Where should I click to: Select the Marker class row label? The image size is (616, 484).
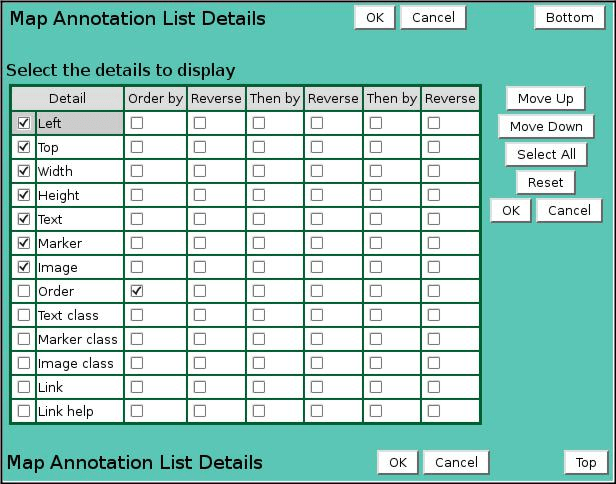(78, 339)
